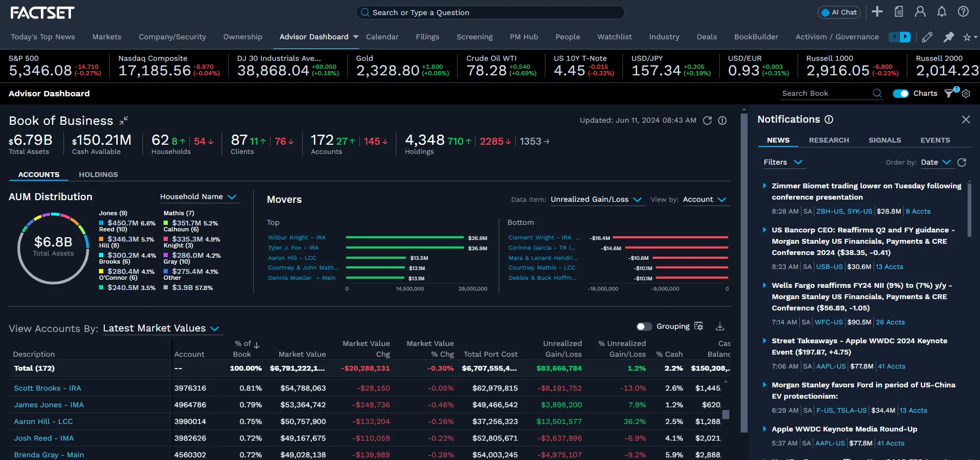Image resolution: width=980 pixels, height=460 pixels.
Task: Click the notifications bell icon
Action: tap(941, 12)
